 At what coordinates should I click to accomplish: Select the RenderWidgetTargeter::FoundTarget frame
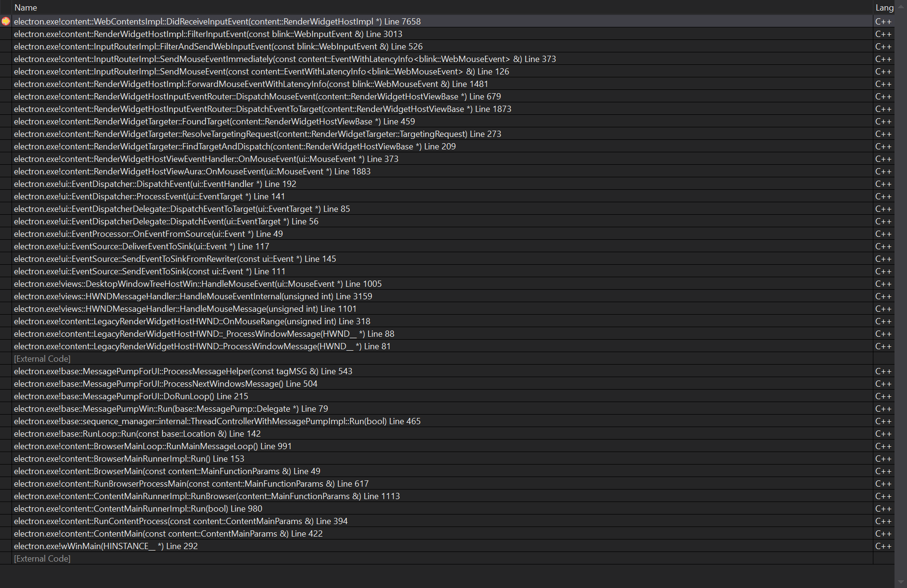point(213,122)
